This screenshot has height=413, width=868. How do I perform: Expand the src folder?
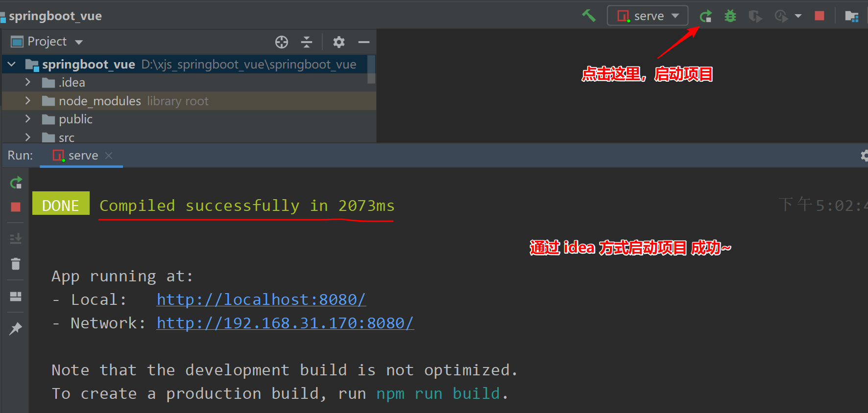(x=28, y=138)
